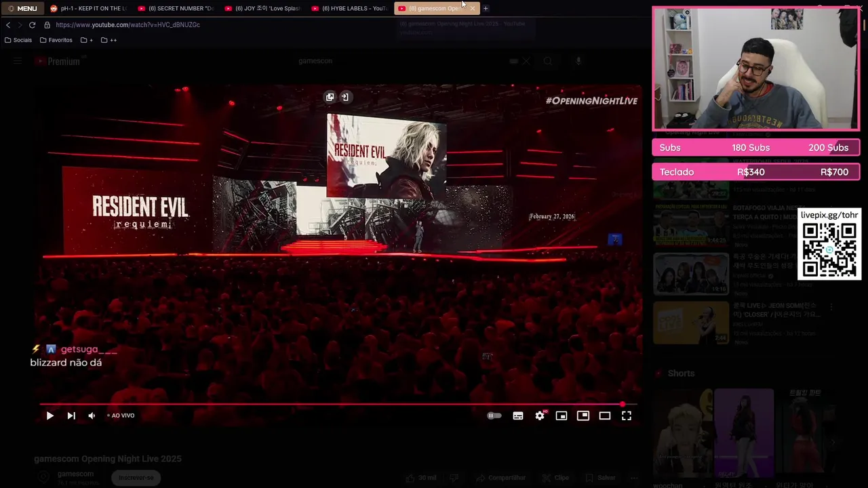Clear the YouTube search text
The width and height of the screenshot is (868, 488).
(526, 61)
